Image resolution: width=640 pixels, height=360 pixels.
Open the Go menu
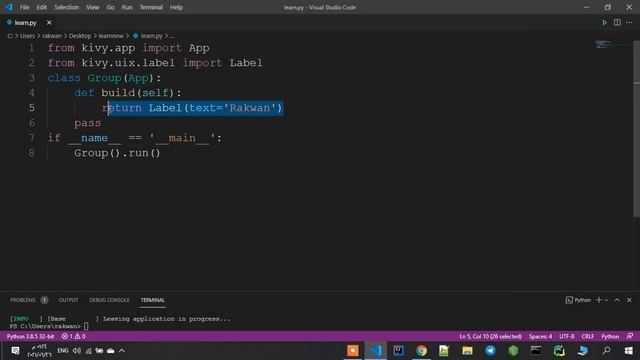pyautogui.click(x=110, y=7)
